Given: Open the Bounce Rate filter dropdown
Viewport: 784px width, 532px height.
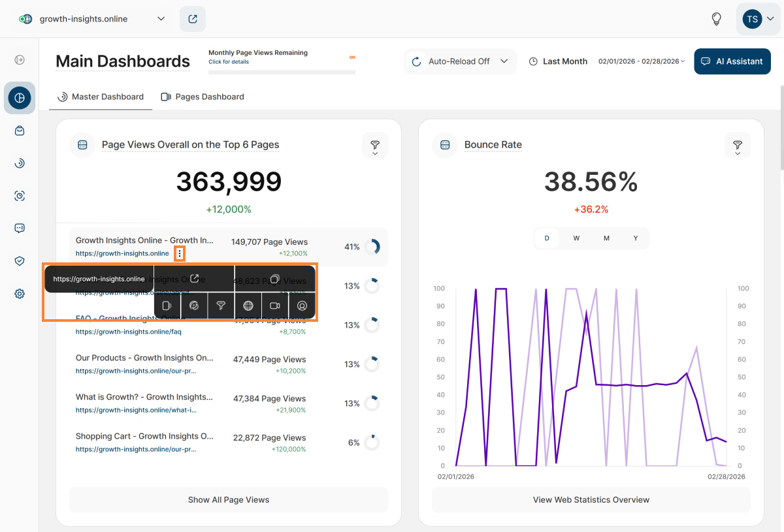Looking at the screenshot, I should pos(737,146).
